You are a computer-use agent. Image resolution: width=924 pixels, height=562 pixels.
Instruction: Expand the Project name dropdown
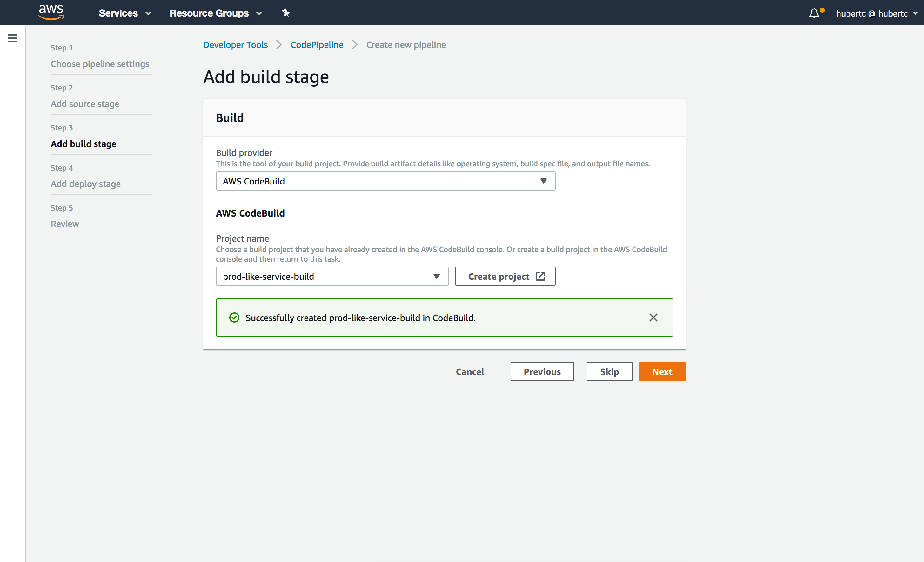(x=332, y=276)
